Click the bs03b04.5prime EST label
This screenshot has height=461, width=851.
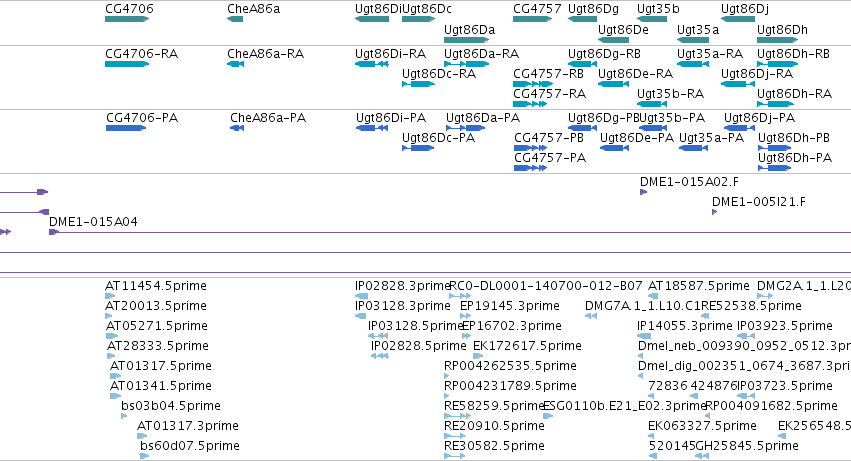pos(171,407)
